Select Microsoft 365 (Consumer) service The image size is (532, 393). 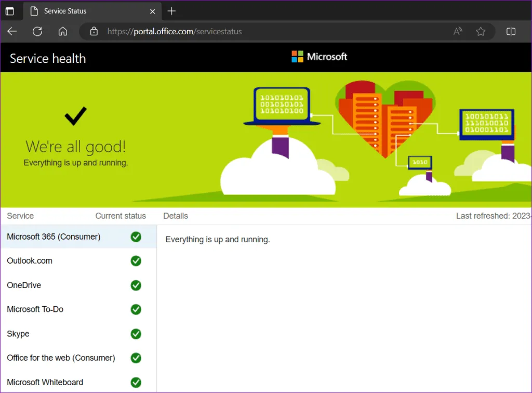(x=54, y=237)
